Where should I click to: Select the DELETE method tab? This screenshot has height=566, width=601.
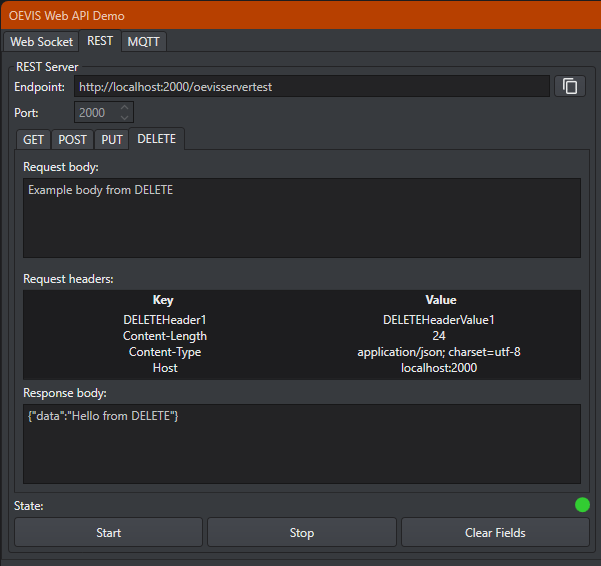click(156, 139)
